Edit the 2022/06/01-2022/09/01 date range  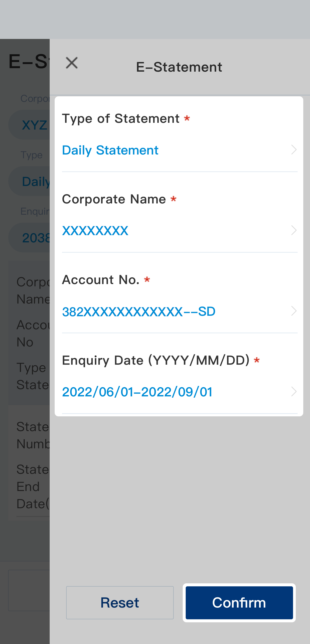(137, 392)
